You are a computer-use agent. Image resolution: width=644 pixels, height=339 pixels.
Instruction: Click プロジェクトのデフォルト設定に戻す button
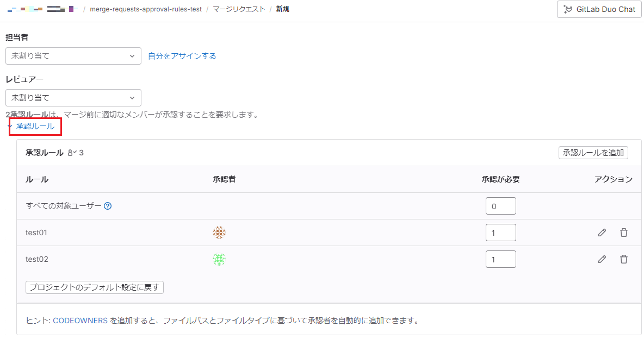click(x=94, y=287)
